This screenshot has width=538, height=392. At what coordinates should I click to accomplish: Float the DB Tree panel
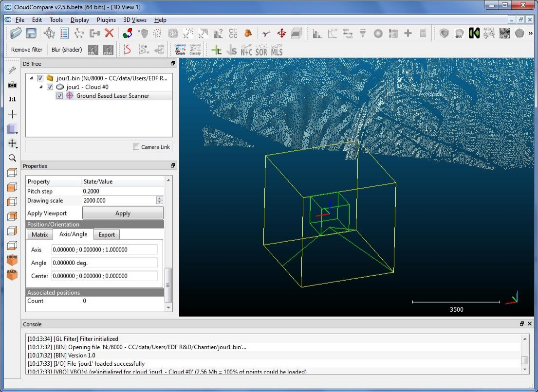coord(172,63)
